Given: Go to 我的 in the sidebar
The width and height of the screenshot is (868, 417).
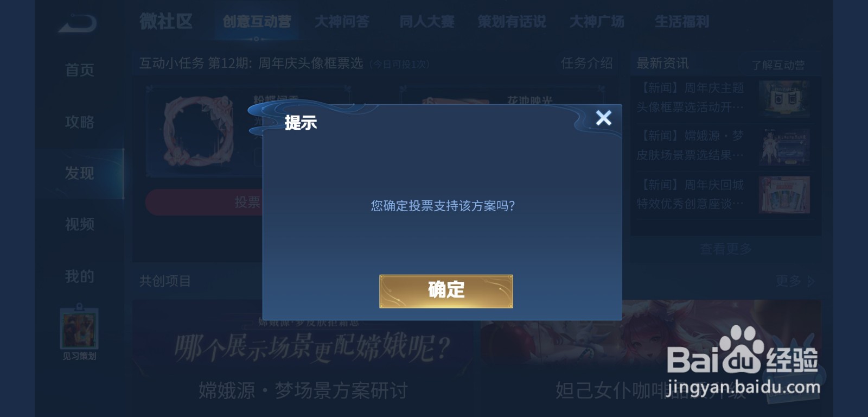Looking at the screenshot, I should [x=79, y=276].
